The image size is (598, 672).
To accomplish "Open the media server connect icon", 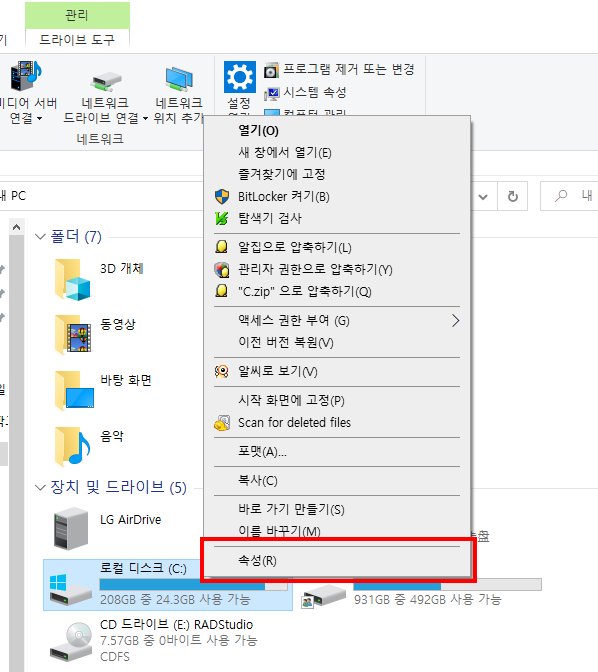I will pos(26,76).
